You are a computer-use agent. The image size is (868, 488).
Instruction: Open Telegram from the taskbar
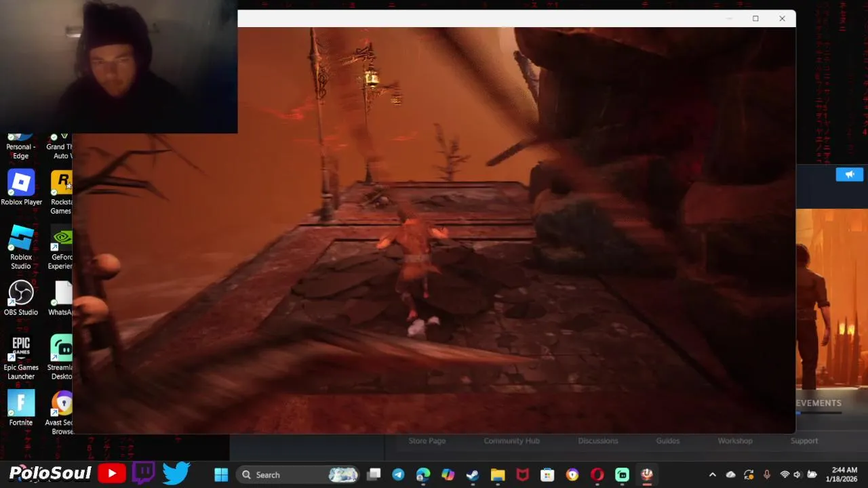coord(399,474)
